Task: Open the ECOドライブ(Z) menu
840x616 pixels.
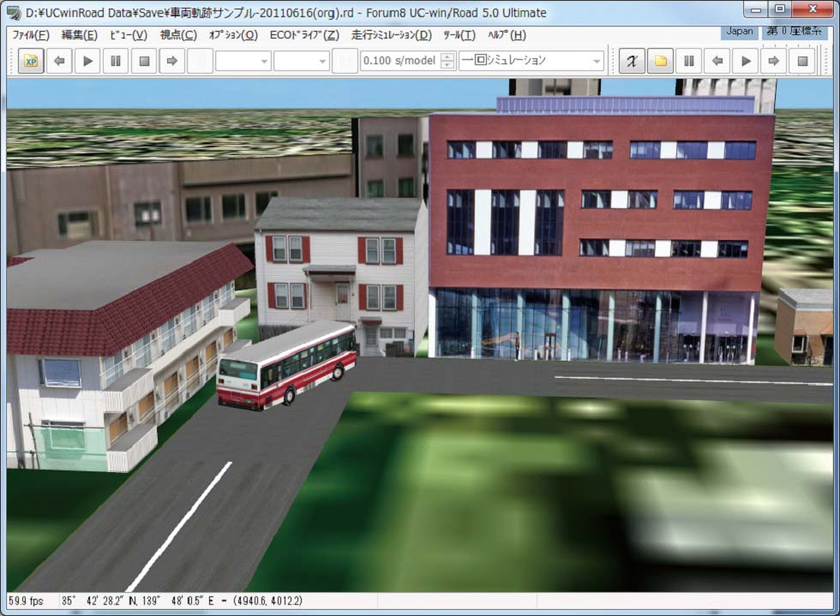Action: pos(304,35)
